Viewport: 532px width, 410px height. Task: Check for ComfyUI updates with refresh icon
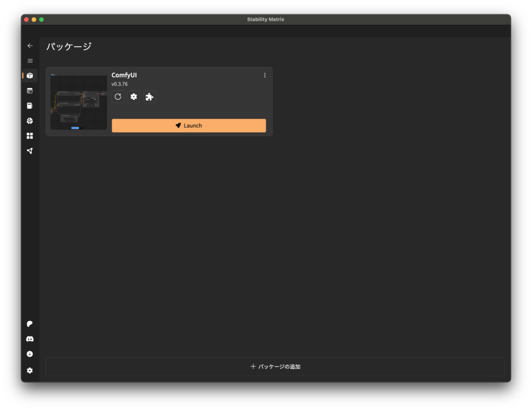[x=118, y=97]
